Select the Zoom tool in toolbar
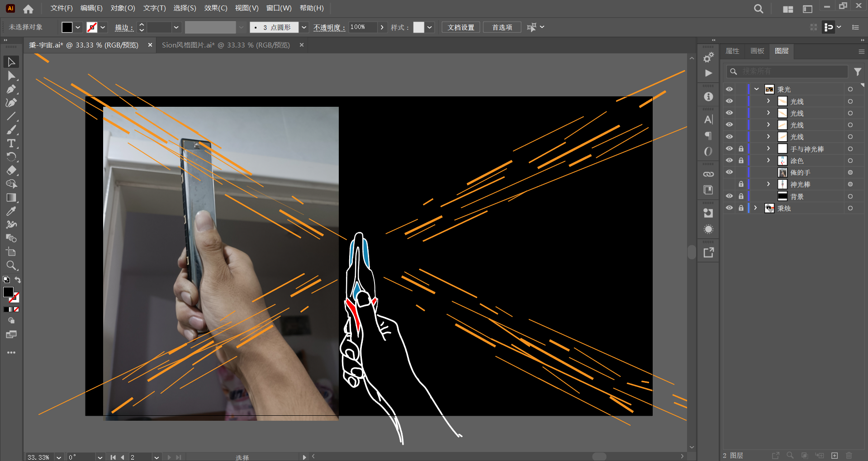Image resolution: width=868 pixels, height=461 pixels. tap(11, 266)
